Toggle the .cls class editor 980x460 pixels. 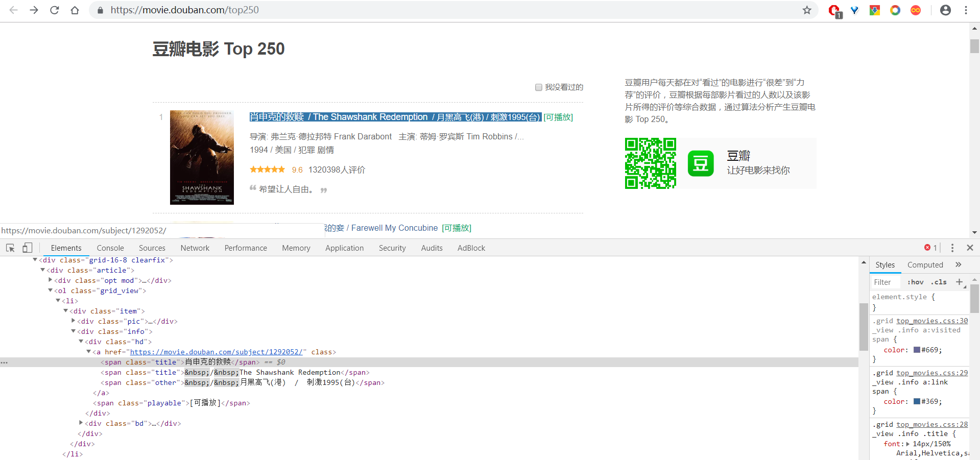(939, 282)
